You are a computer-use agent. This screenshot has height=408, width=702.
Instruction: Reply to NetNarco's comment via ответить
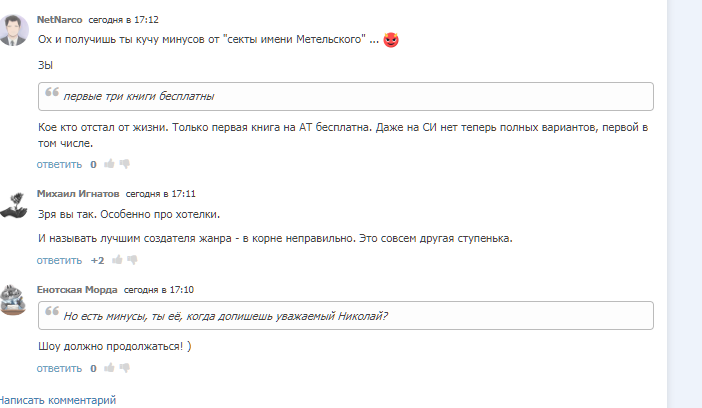point(59,163)
